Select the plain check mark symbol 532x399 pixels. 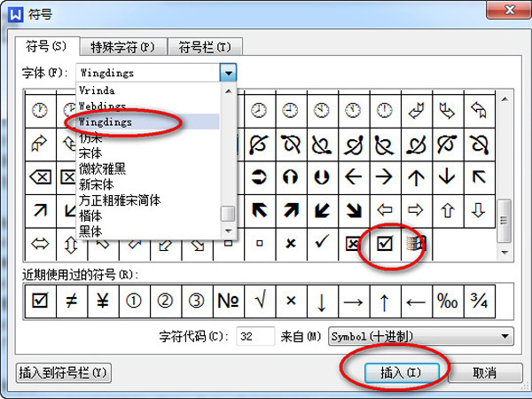(321, 243)
